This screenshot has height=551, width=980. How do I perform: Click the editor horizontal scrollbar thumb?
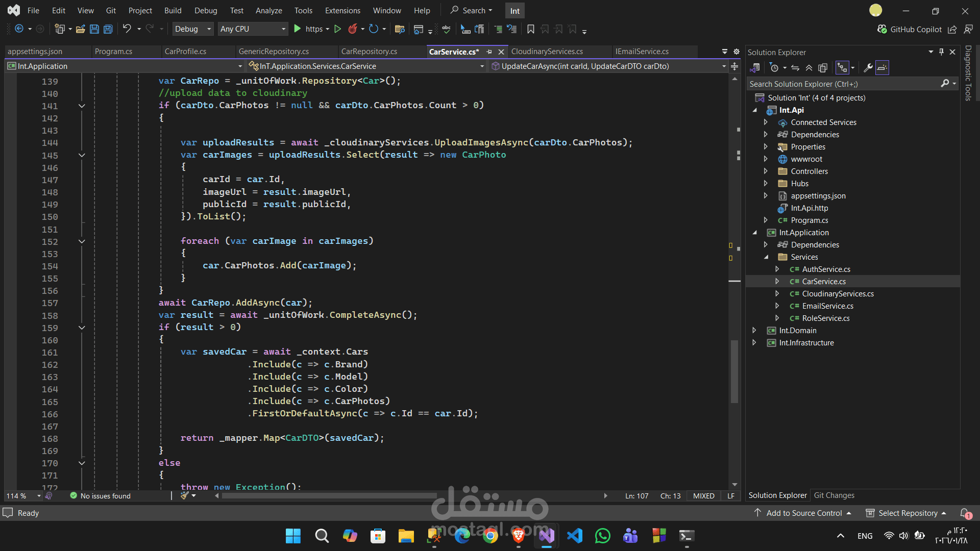(329, 496)
